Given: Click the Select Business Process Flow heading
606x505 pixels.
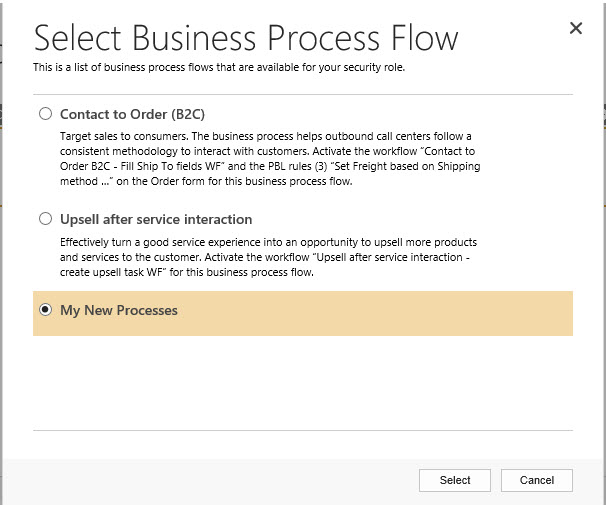Looking at the screenshot, I should click(x=246, y=38).
